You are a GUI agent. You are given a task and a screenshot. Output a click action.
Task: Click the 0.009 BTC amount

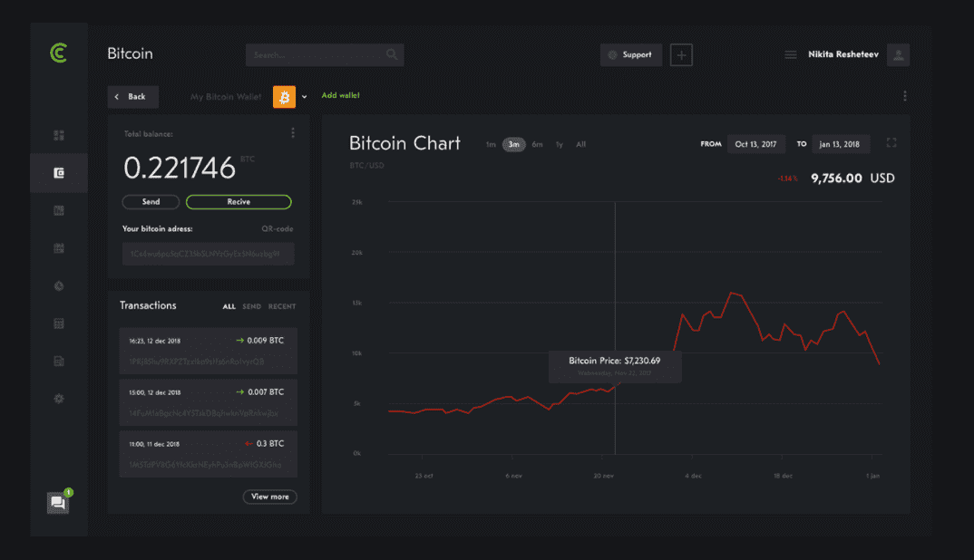pos(265,340)
